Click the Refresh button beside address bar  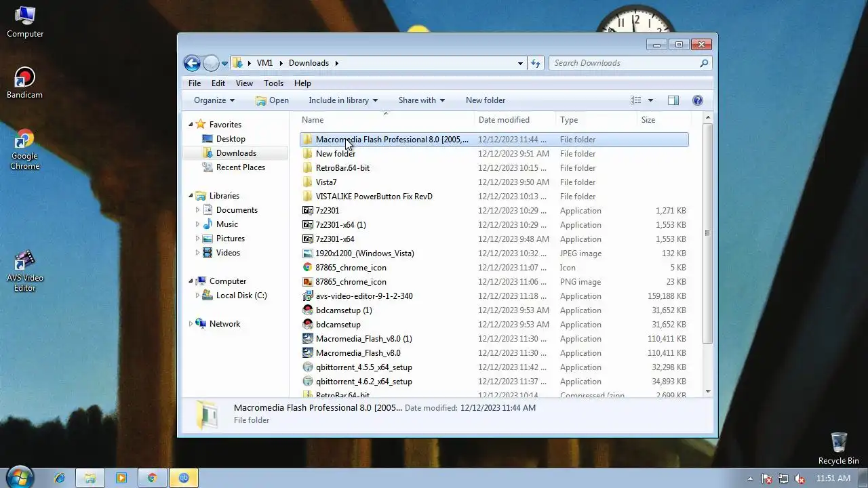pyautogui.click(x=536, y=63)
